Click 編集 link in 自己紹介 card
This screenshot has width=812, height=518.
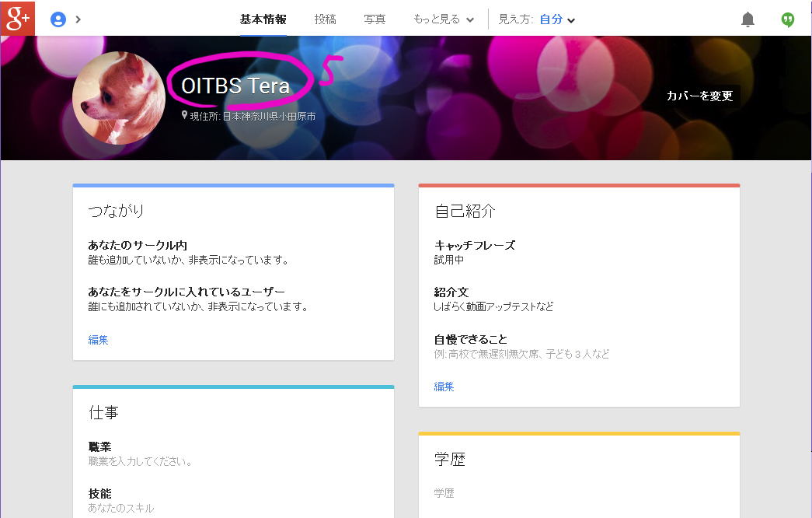[444, 387]
